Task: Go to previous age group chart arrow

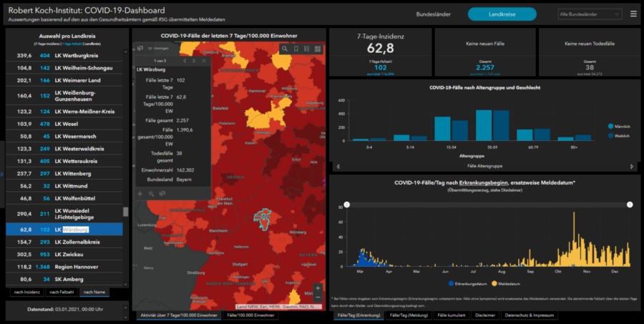Action: [336, 166]
